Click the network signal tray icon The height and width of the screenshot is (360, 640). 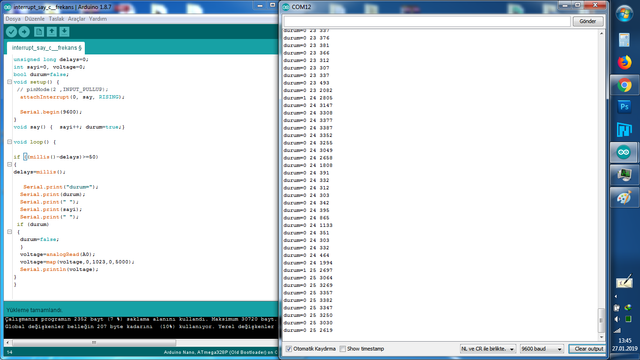(617, 330)
